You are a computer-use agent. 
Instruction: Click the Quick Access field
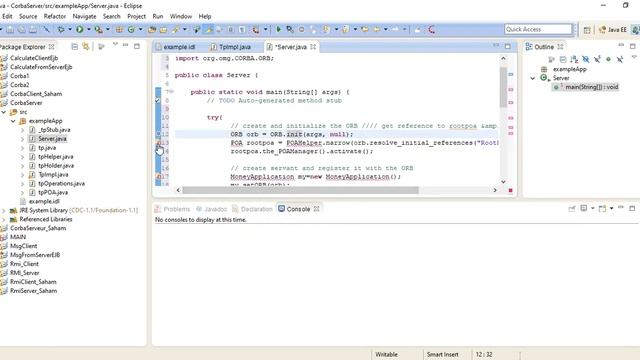coord(538,29)
